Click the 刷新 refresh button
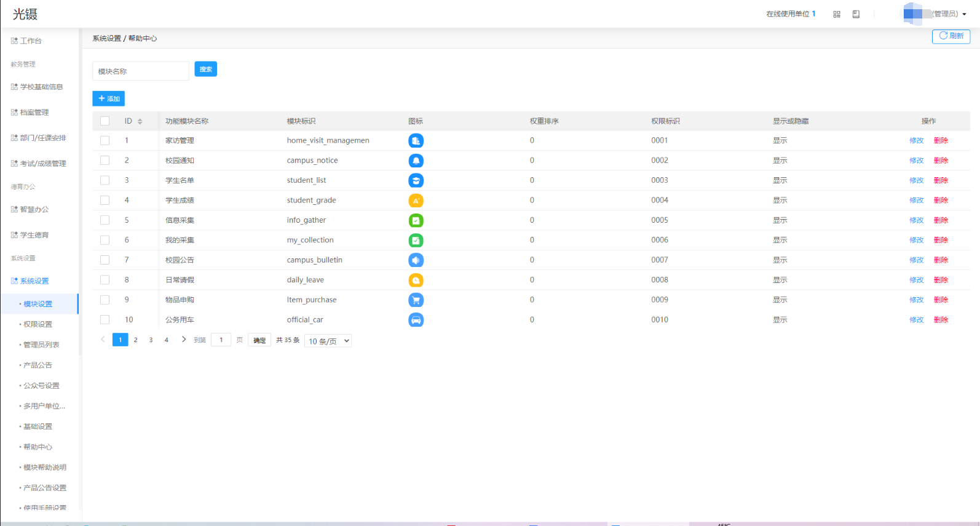This screenshot has width=980, height=526. click(x=951, y=36)
